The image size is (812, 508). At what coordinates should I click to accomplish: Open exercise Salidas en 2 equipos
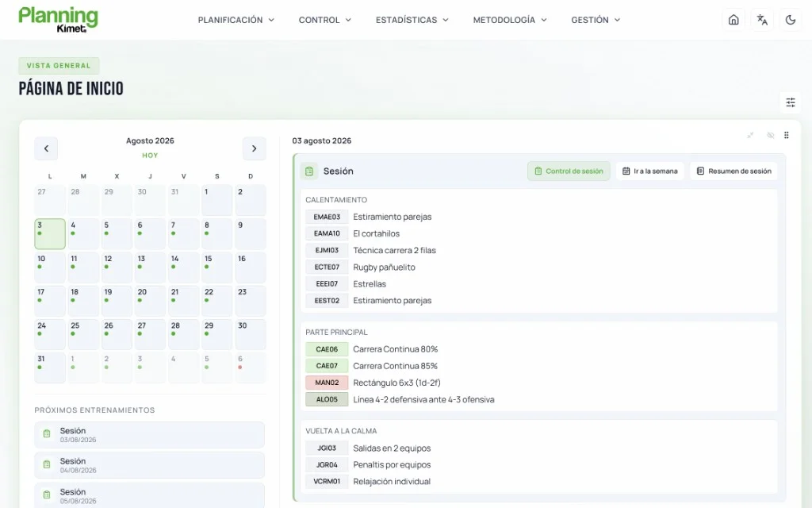[x=392, y=448]
